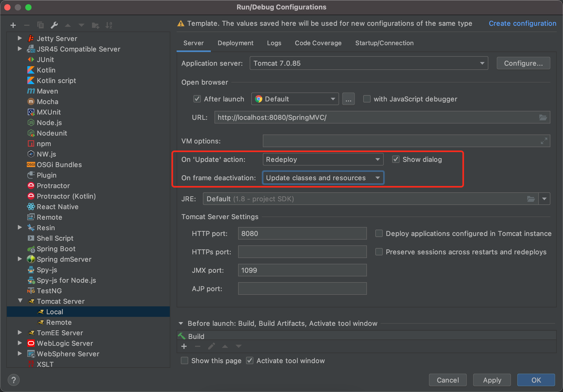Click the Copy Configuration icon
This screenshot has height=392, width=563.
tap(40, 25)
